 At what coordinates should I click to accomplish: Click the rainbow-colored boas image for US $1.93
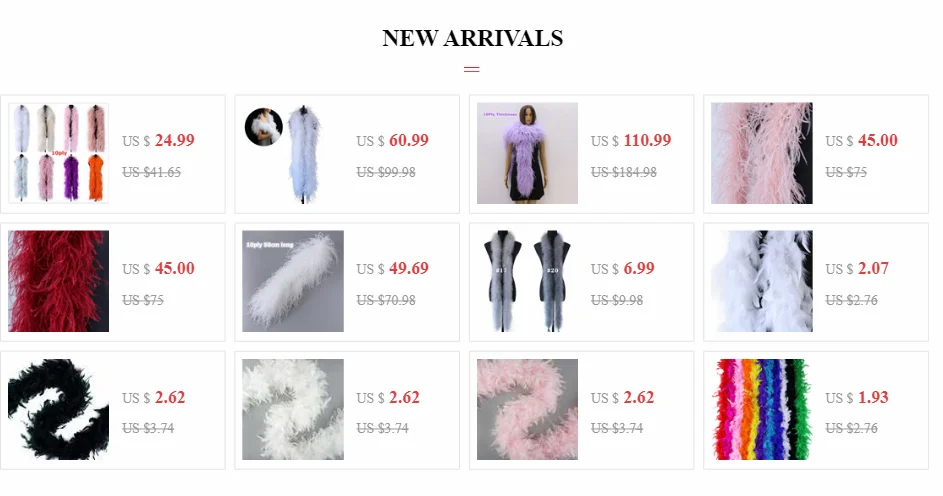762,409
